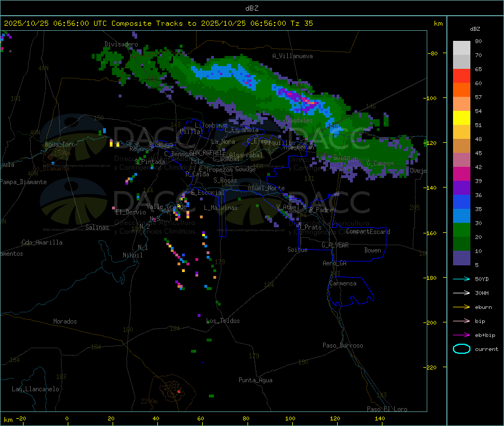Click the Atuel_Norte place label
The width and height of the screenshot is (504, 426).
pyautogui.click(x=266, y=188)
